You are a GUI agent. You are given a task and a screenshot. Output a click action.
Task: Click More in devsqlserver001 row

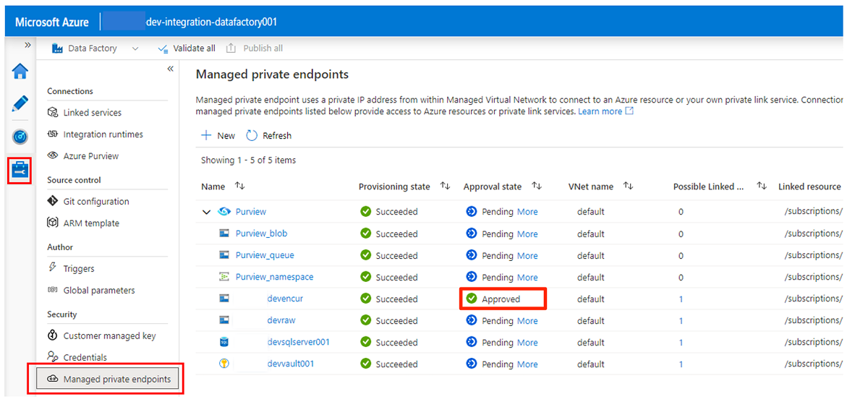(527, 343)
